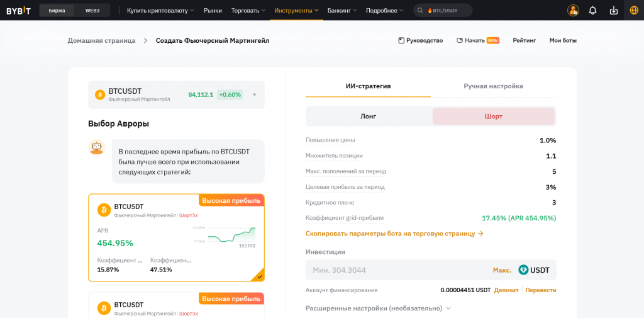Click the Множитель позиции label
Viewport: 644px width, 318px height.
tap(334, 156)
